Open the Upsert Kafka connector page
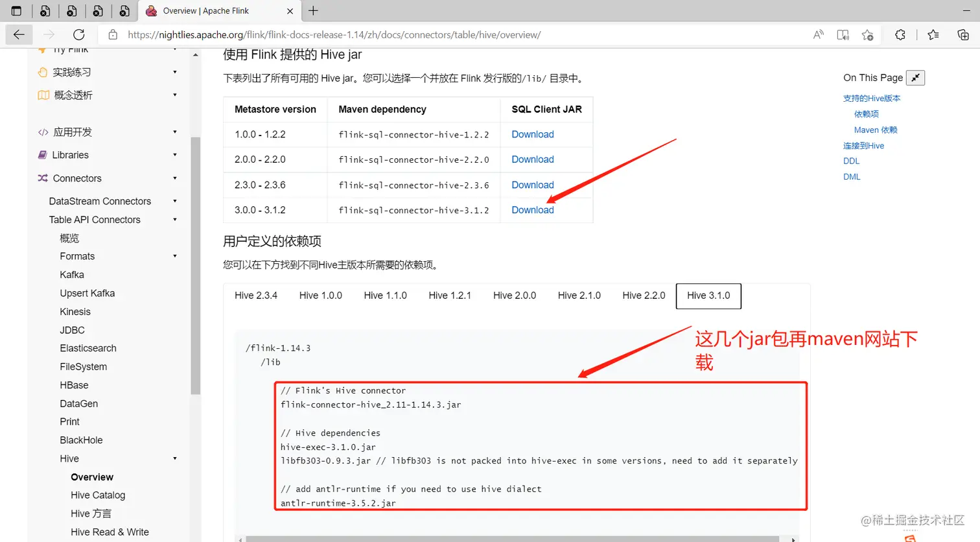980x542 pixels. (87, 293)
